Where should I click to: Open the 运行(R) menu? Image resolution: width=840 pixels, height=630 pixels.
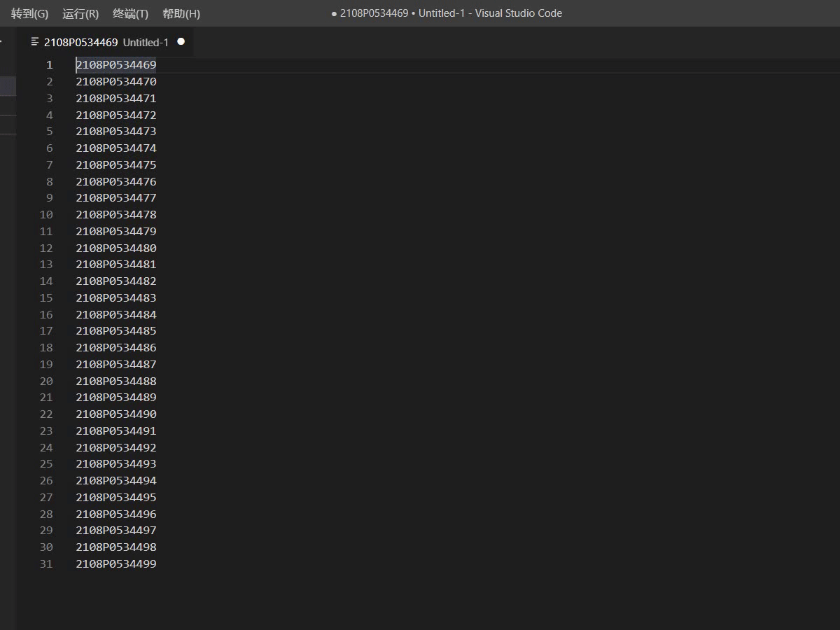coord(80,13)
